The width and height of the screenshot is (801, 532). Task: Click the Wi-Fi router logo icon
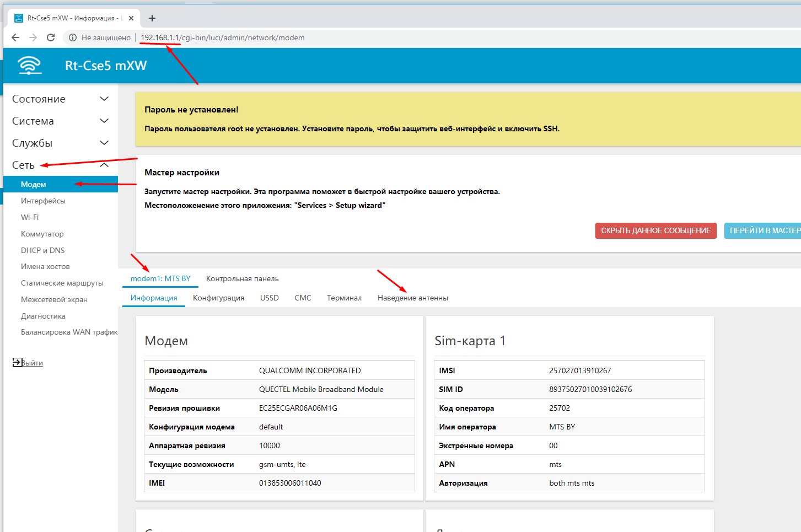click(x=30, y=65)
